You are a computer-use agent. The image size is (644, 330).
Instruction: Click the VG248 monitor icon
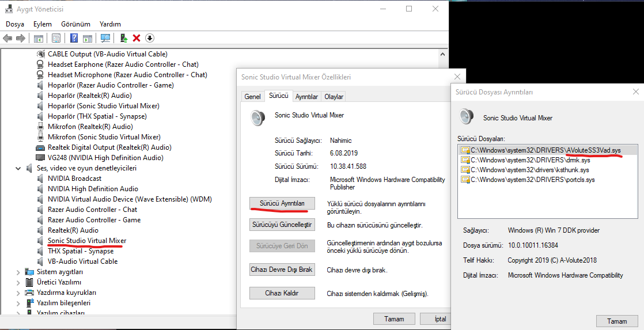(x=40, y=158)
